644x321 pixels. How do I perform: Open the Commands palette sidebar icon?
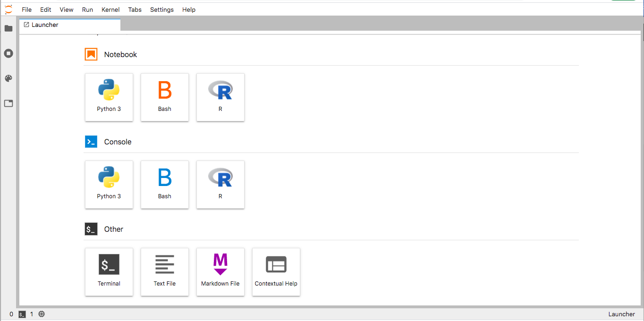(8, 78)
